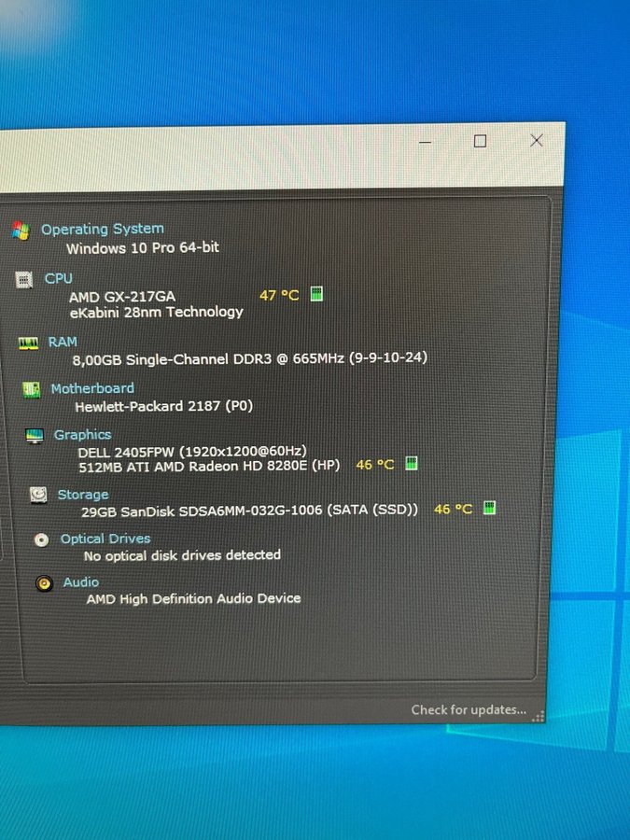Open the CPU section heading
This screenshot has height=840, width=630.
pyautogui.click(x=58, y=278)
